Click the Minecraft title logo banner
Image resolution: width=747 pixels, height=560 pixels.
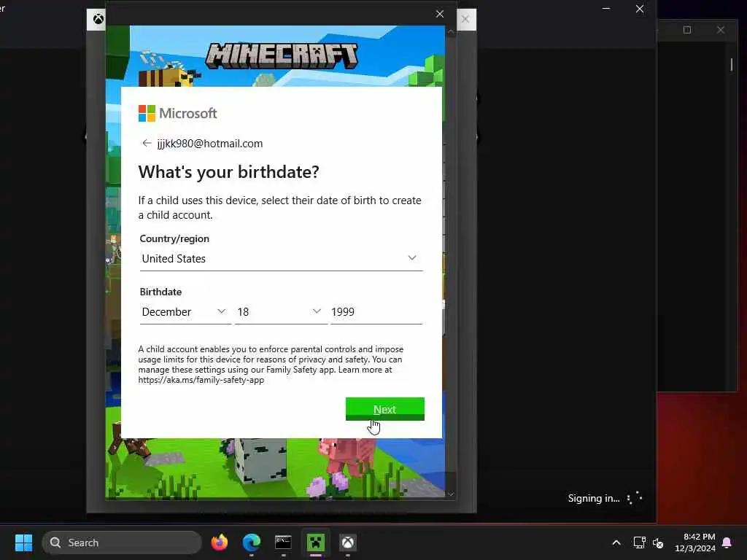(282, 55)
